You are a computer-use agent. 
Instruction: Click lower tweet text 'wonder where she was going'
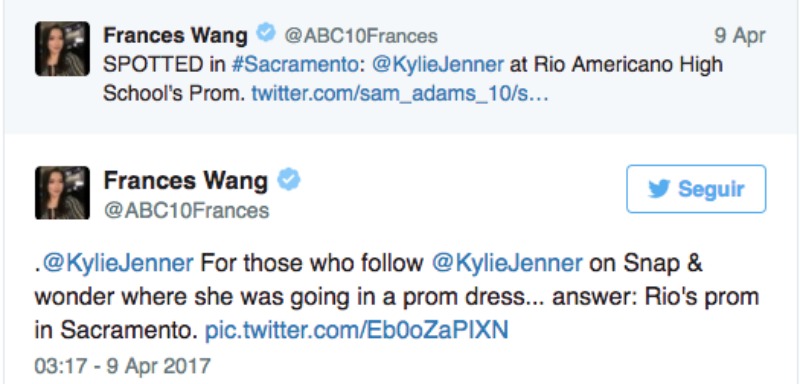(160, 297)
